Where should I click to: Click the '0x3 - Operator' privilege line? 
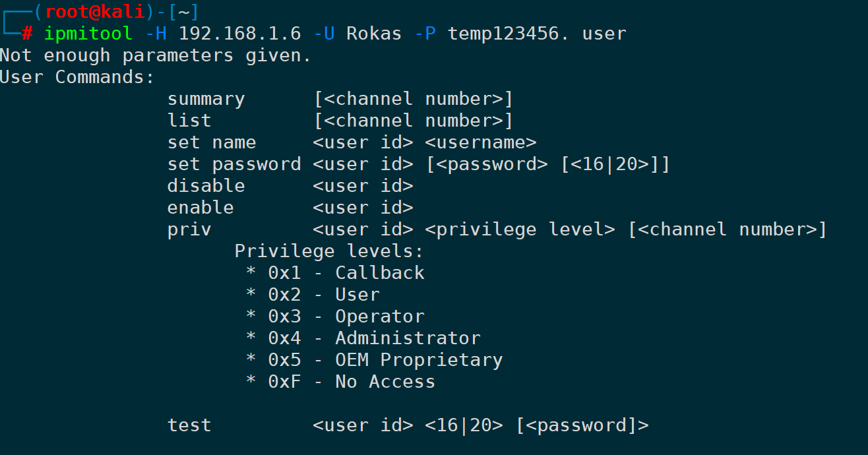[346, 317]
